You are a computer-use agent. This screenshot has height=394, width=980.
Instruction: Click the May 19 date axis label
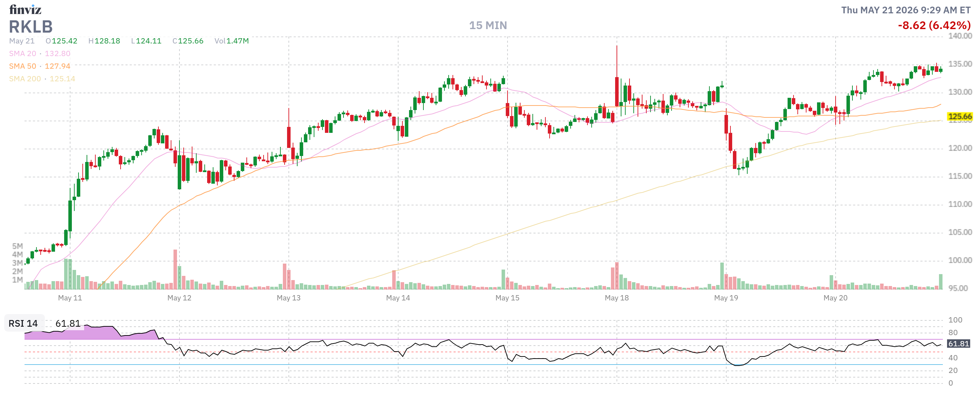(x=726, y=298)
